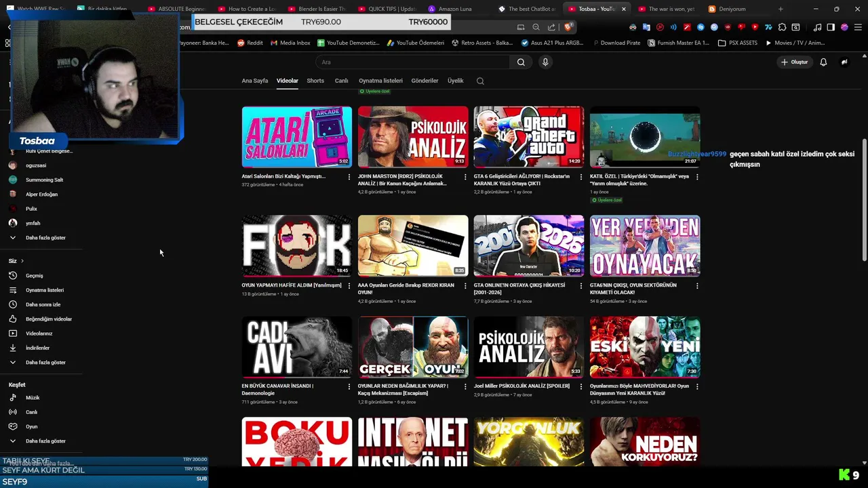Switch to Shorts channel tab
This screenshot has height=488, width=868.
click(315, 81)
